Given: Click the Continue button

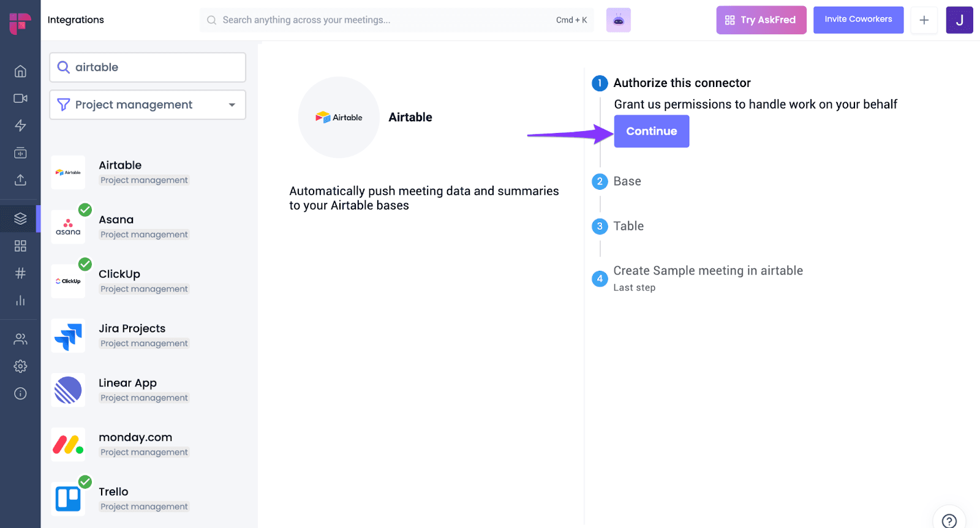Looking at the screenshot, I should [x=652, y=131].
